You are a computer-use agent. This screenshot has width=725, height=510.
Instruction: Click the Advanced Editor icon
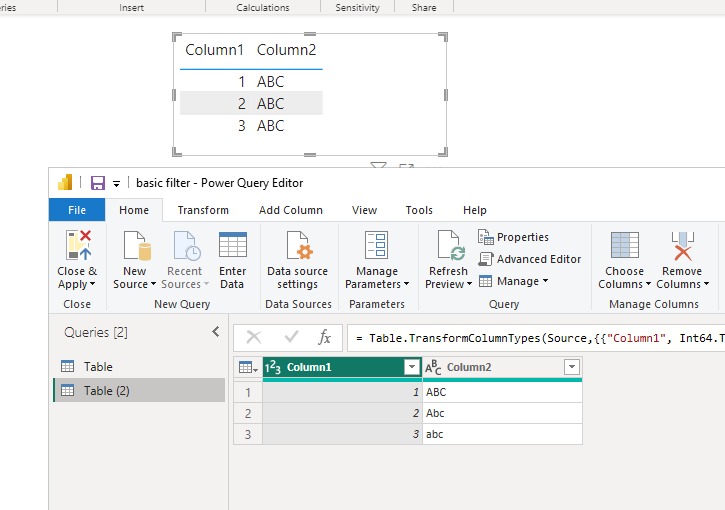[x=485, y=259]
